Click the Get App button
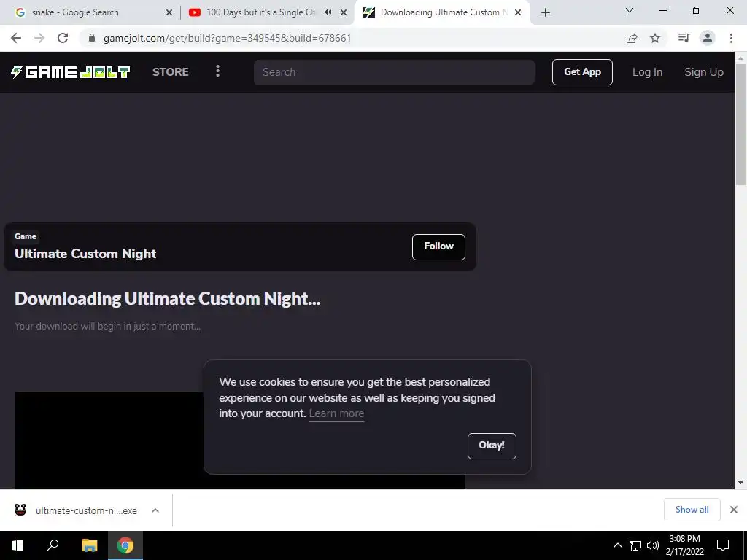This screenshot has height=560, width=747. [582, 72]
